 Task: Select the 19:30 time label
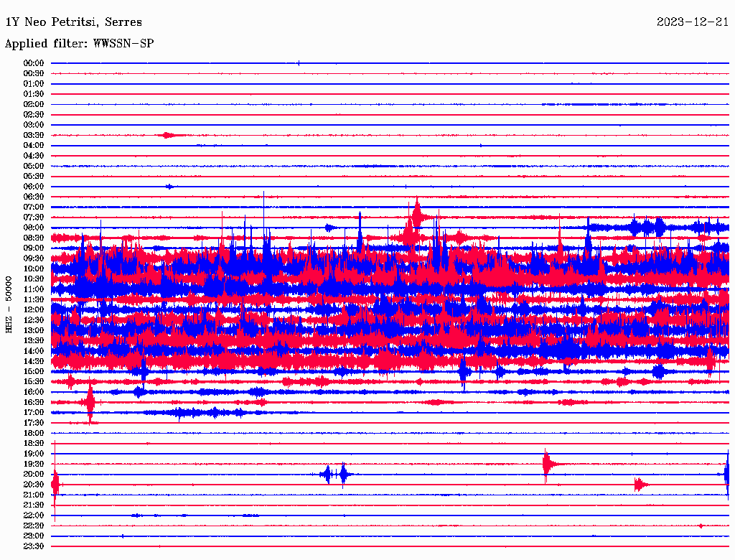coord(34,464)
